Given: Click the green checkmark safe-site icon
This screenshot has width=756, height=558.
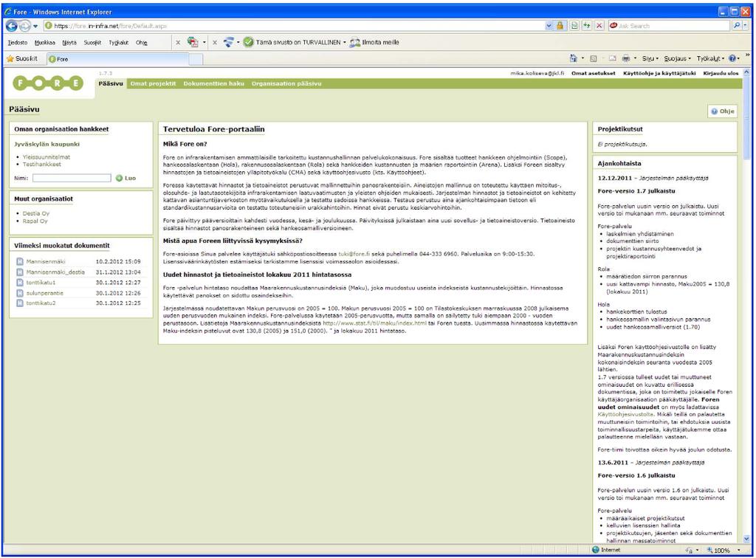Looking at the screenshot, I should point(248,42).
